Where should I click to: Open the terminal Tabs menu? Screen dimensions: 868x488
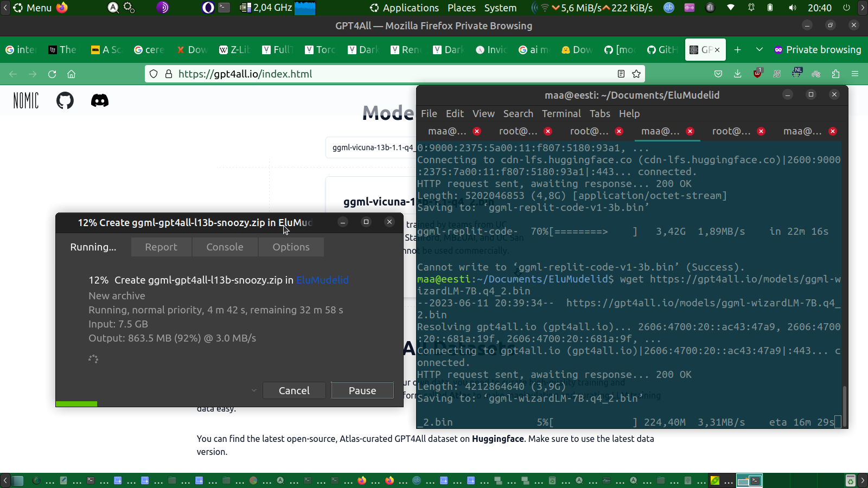click(600, 113)
